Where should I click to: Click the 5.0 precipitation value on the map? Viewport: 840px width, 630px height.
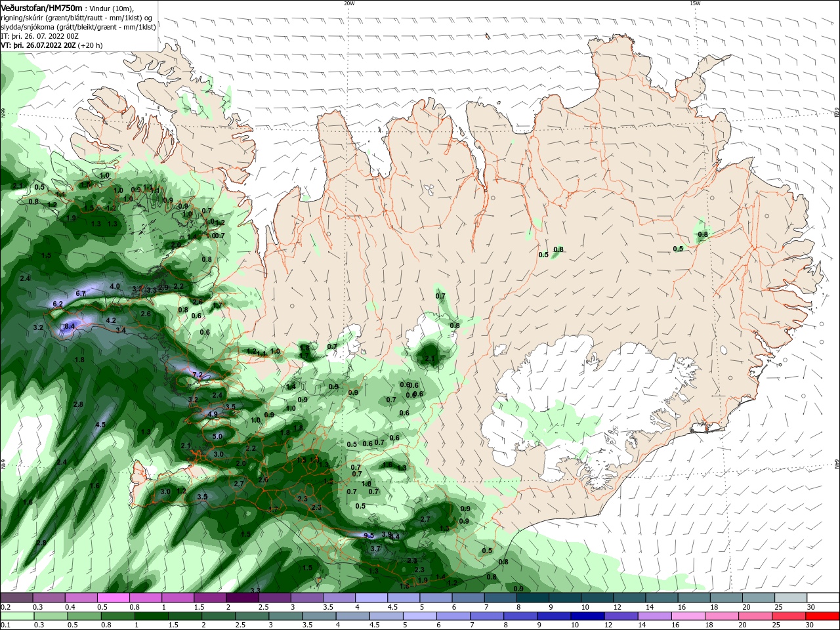[218, 436]
